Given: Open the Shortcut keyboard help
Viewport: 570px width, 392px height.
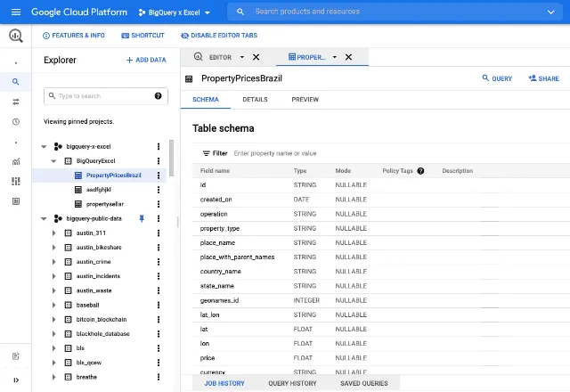Looking at the screenshot, I should 142,36.
